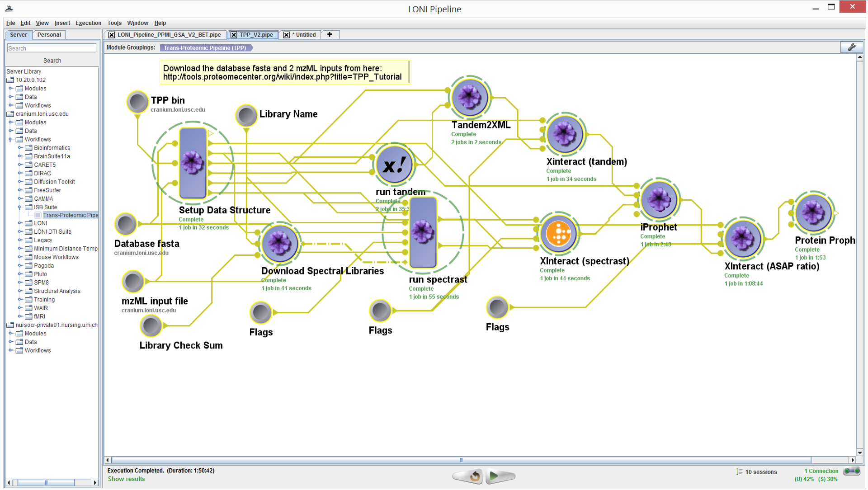
Task: Expand the LONI DTI Suite folder
Action: (20, 232)
